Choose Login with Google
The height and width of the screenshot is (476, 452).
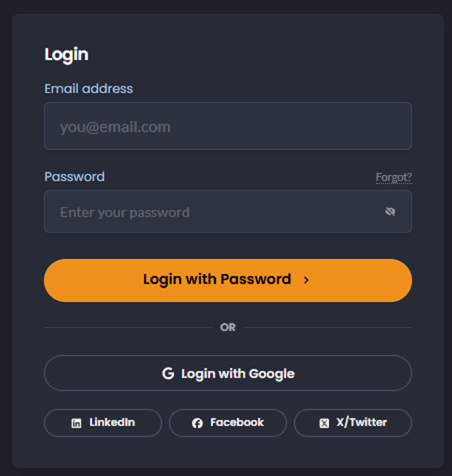click(228, 373)
